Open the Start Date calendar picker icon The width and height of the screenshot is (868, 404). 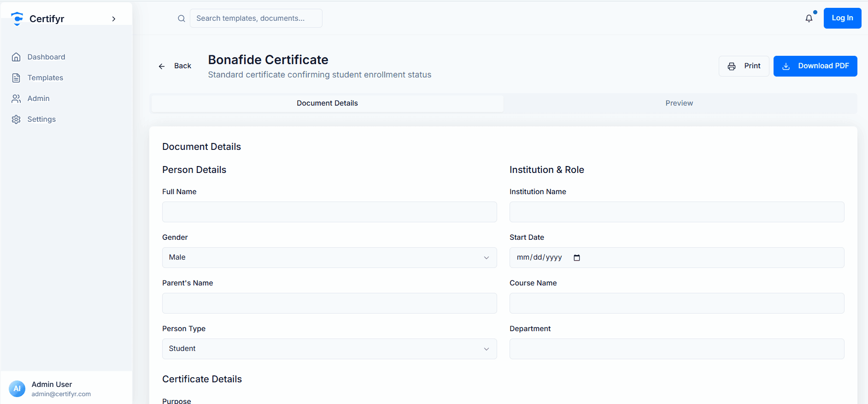pyautogui.click(x=577, y=258)
